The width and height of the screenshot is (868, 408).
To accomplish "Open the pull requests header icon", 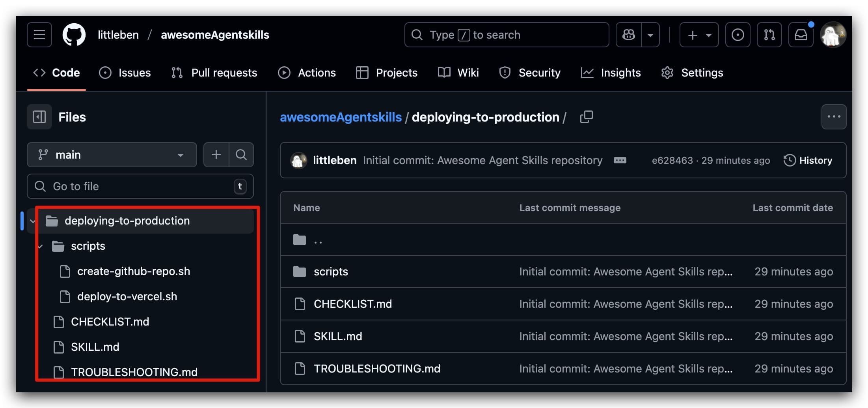I will click(769, 35).
